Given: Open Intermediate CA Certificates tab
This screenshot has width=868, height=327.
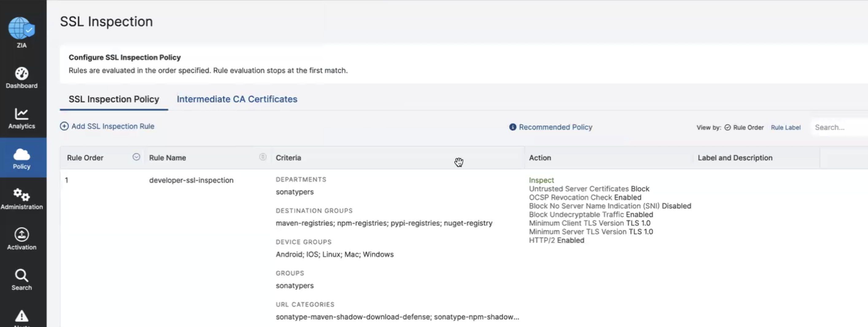Looking at the screenshot, I should coord(237,99).
